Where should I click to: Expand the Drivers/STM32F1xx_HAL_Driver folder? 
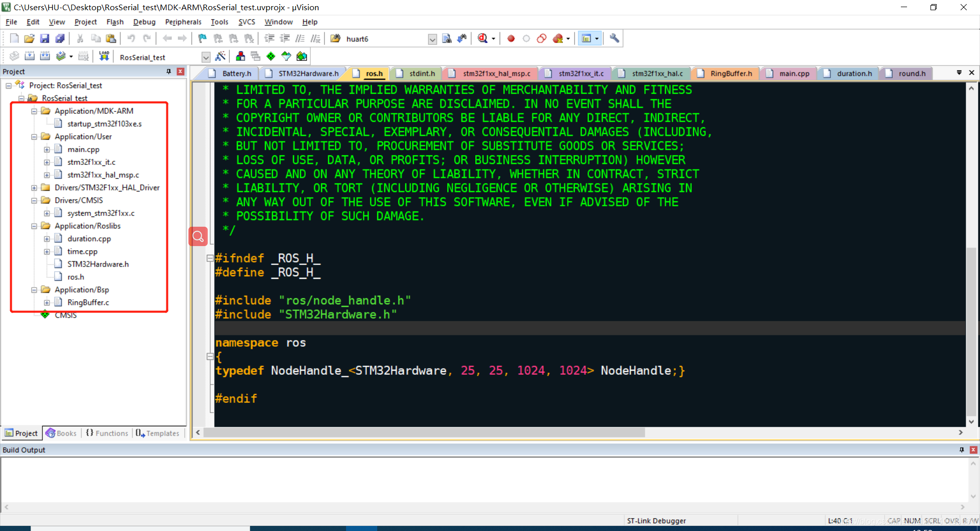pyautogui.click(x=34, y=188)
